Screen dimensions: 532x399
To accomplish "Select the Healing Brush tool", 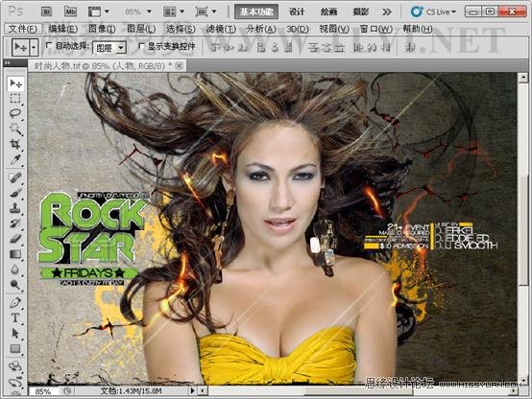I will click(15, 177).
